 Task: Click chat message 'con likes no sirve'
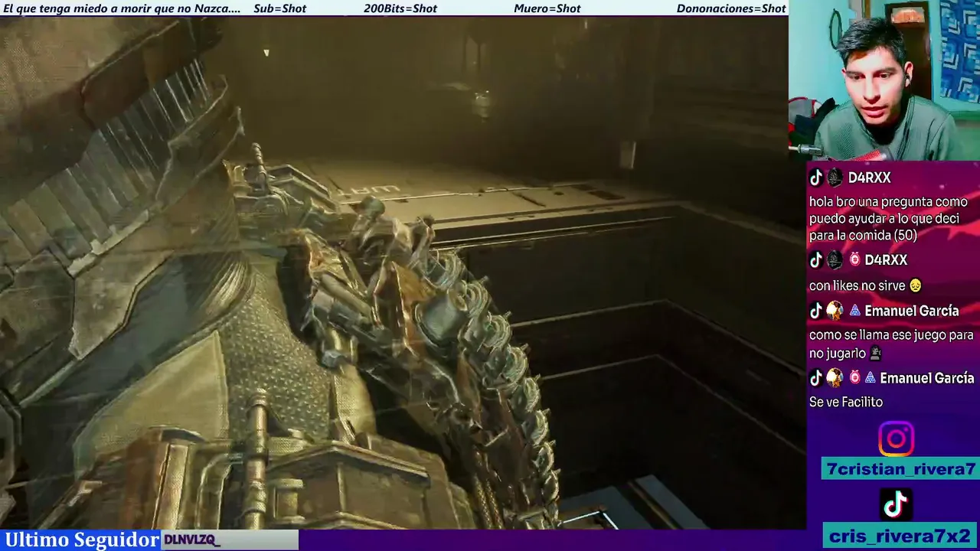coord(857,285)
